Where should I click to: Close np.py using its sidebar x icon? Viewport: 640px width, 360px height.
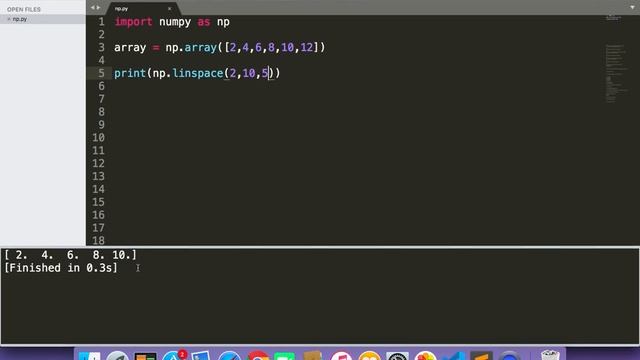[9, 19]
